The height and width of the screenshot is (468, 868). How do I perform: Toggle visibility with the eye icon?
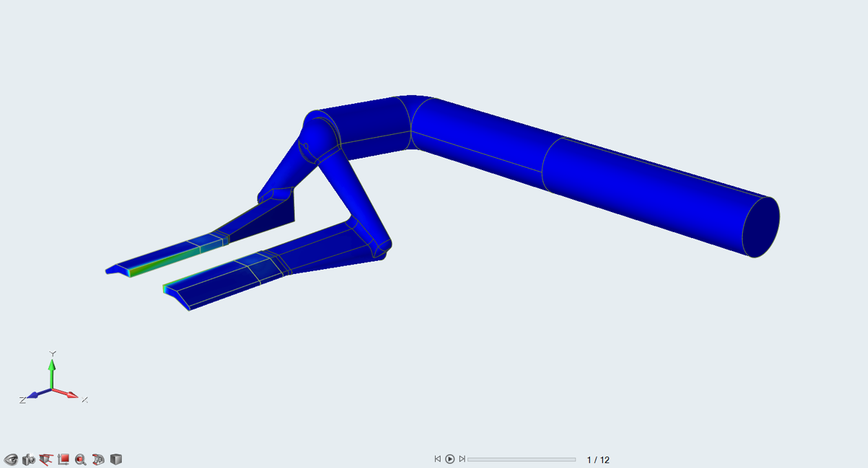[x=11, y=460]
